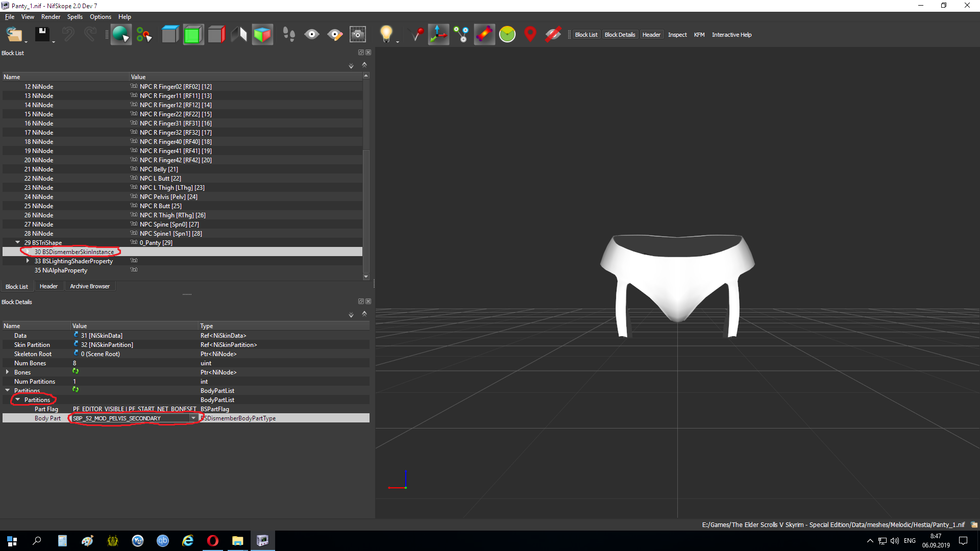The width and height of the screenshot is (980, 551).
Task: Select the green sphere object-select tool
Action: [121, 35]
